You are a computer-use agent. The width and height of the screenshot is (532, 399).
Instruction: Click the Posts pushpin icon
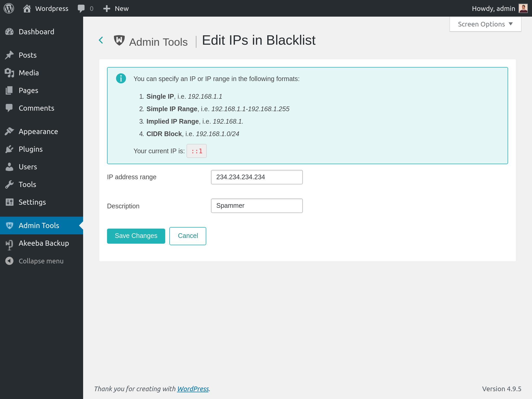tap(9, 55)
